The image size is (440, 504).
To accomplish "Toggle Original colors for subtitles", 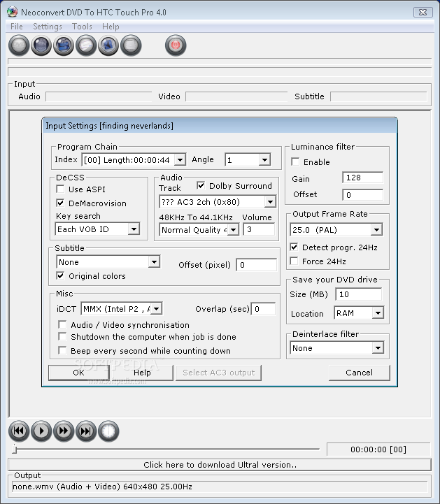I will click(60, 276).
